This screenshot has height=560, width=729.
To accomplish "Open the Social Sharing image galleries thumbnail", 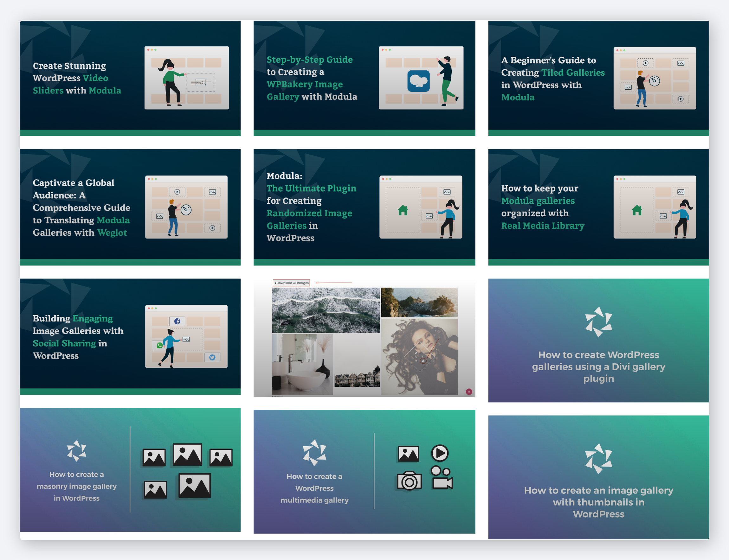I will point(130,336).
